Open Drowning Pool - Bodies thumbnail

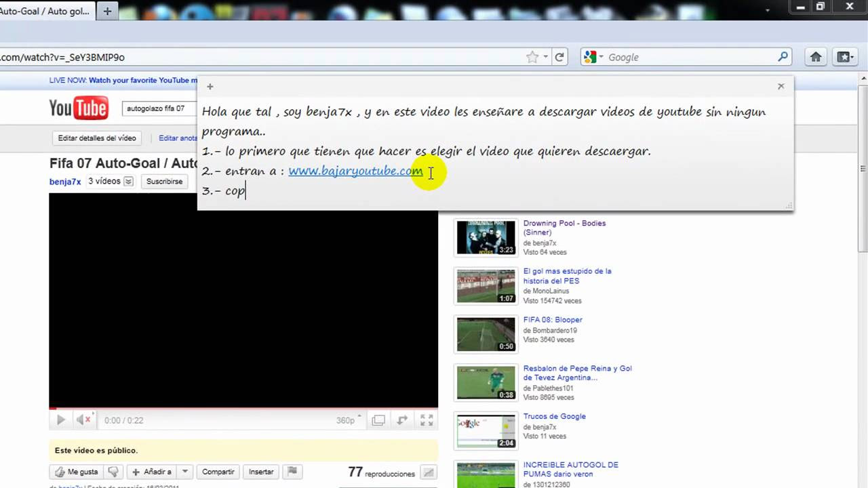[486, 237]
